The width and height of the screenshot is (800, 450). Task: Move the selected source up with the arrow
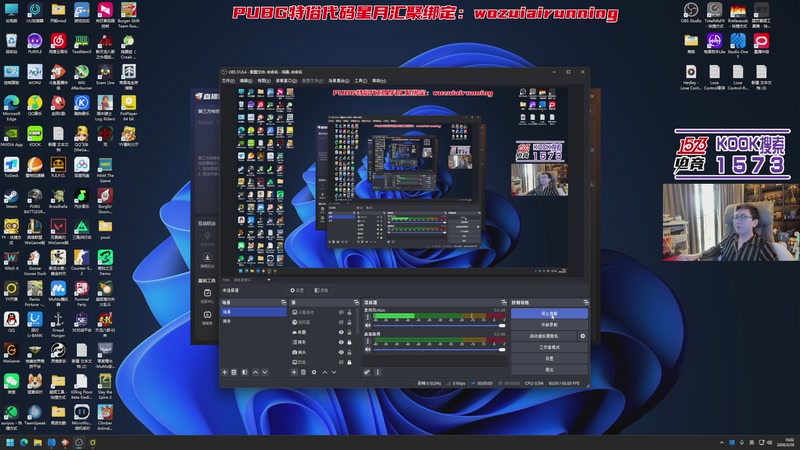pyautogui.click(x=324, y=372)
